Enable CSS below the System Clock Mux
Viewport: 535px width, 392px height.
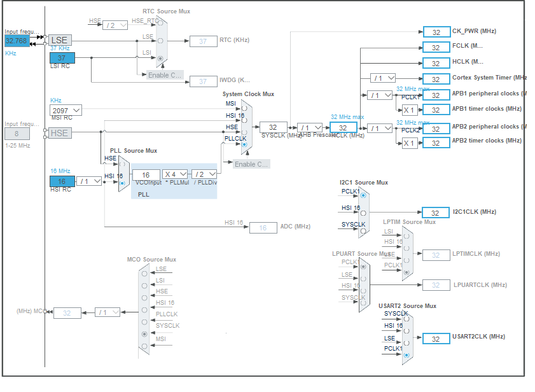tap(252, 164)
